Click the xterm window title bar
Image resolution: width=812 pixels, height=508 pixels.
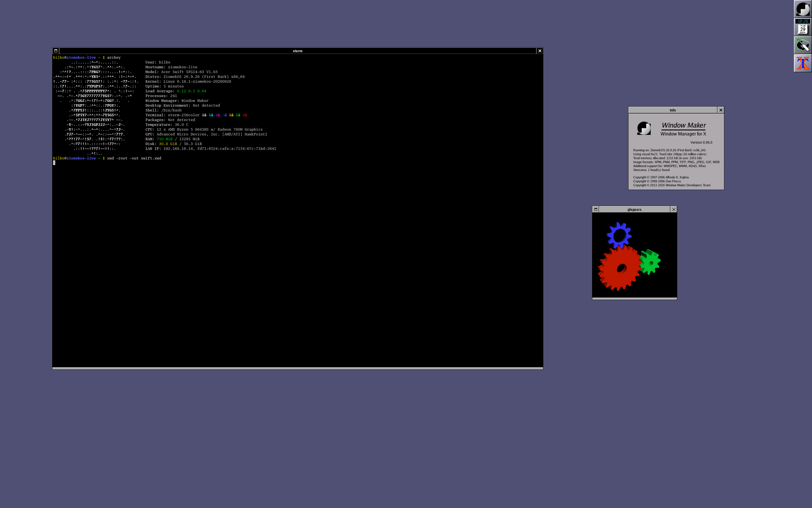click(x=298, y=51)
